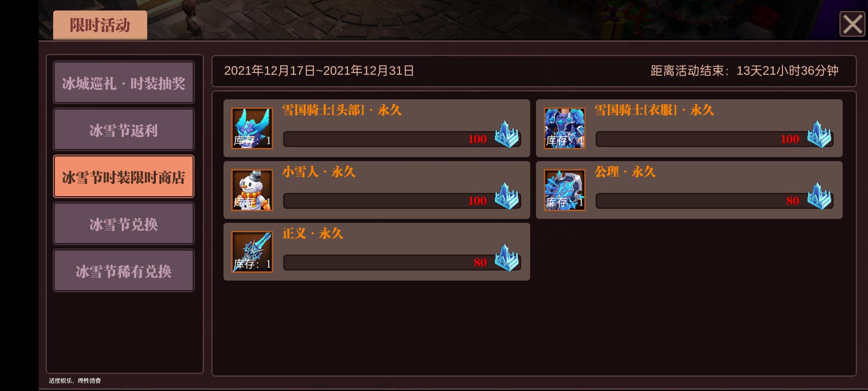Purchase 正义·永久 via its 80 price bar
The width and height of the screenshot is (868, 391).
(x=402, y=262)
